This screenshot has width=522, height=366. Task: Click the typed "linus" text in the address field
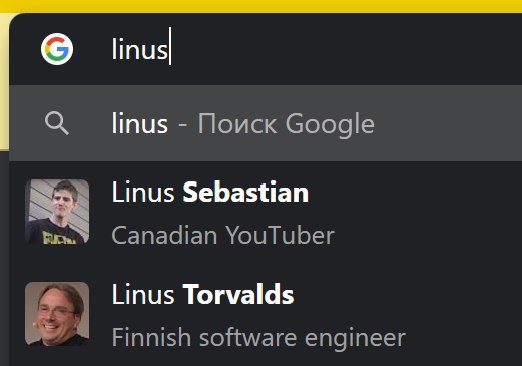(x=140, y=49)
